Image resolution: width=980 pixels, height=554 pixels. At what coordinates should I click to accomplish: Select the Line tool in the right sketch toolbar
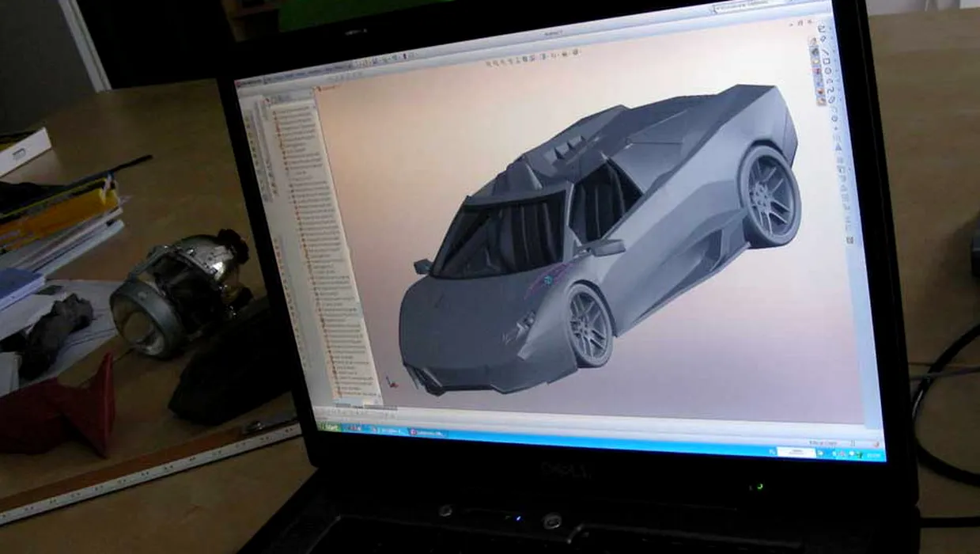tap(824, 53)
